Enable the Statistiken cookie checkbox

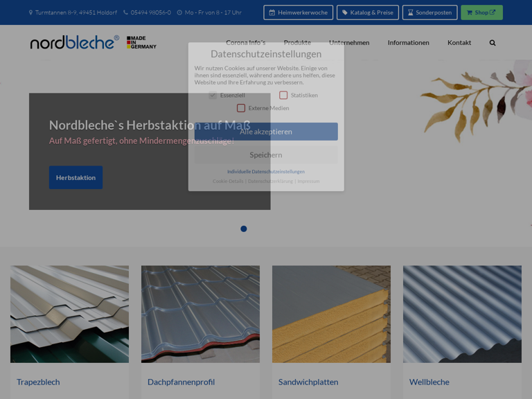(283, 95)
